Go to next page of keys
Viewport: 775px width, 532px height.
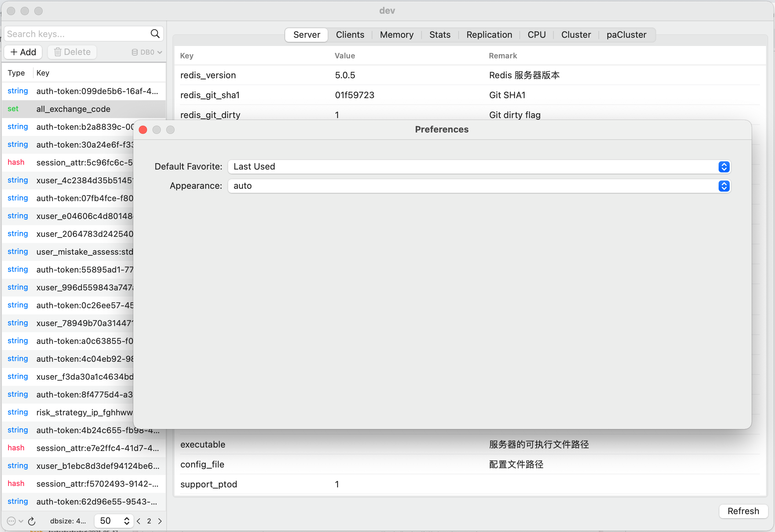click(160, 521)
